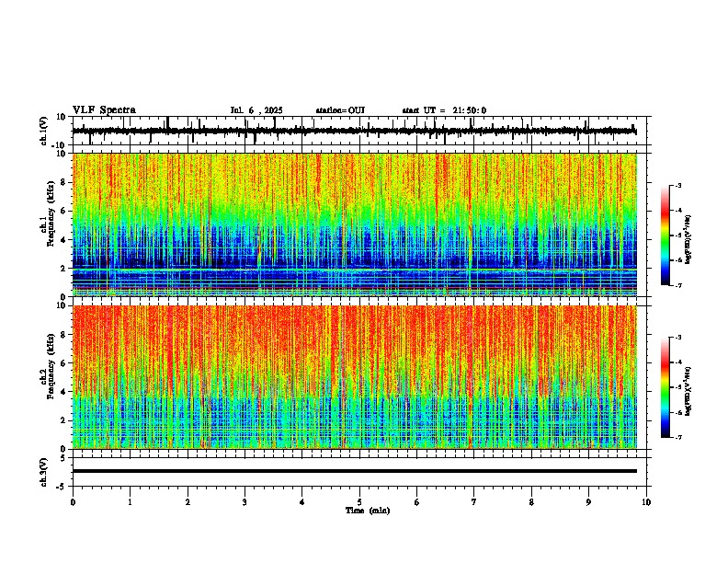Click the ch.2 spectrogram color scale bar

(x=665, y=387)
